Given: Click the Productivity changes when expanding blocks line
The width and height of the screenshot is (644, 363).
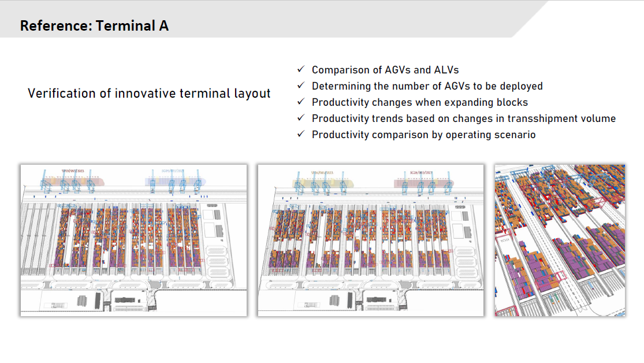Looking at the screenshot, I should (419, 102).
